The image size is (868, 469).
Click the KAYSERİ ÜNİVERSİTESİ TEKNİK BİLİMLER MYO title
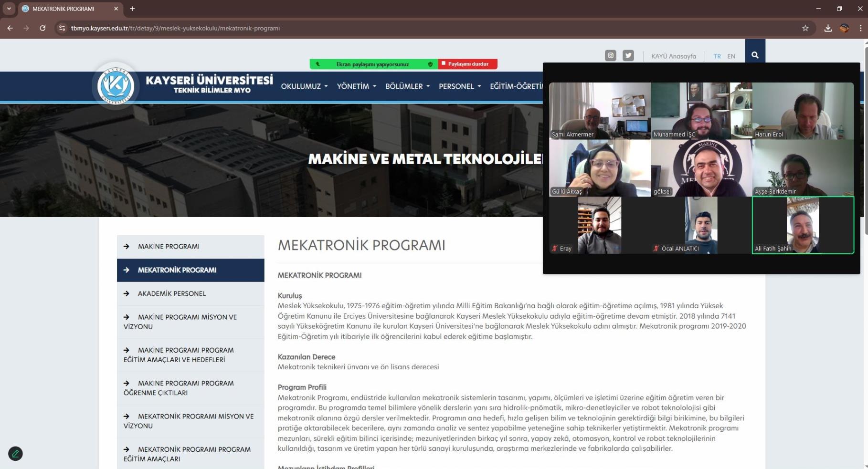click(x=209, y=84)
